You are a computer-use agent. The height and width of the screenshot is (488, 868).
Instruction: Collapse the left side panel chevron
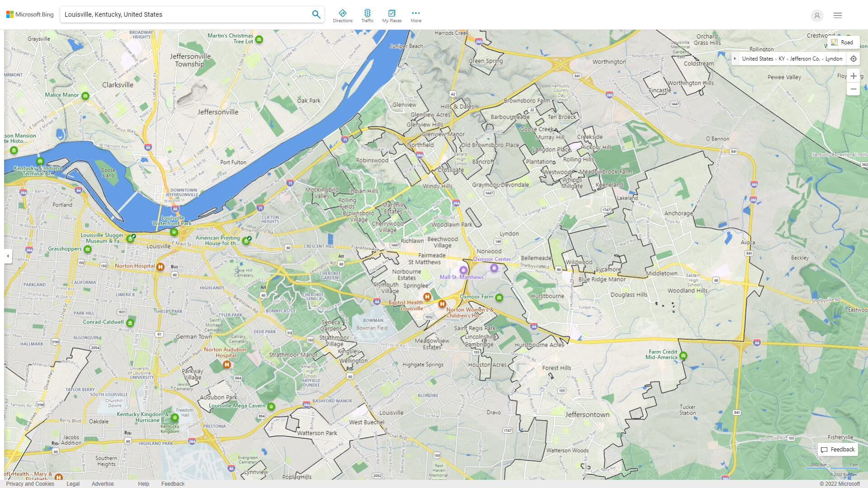7,256
